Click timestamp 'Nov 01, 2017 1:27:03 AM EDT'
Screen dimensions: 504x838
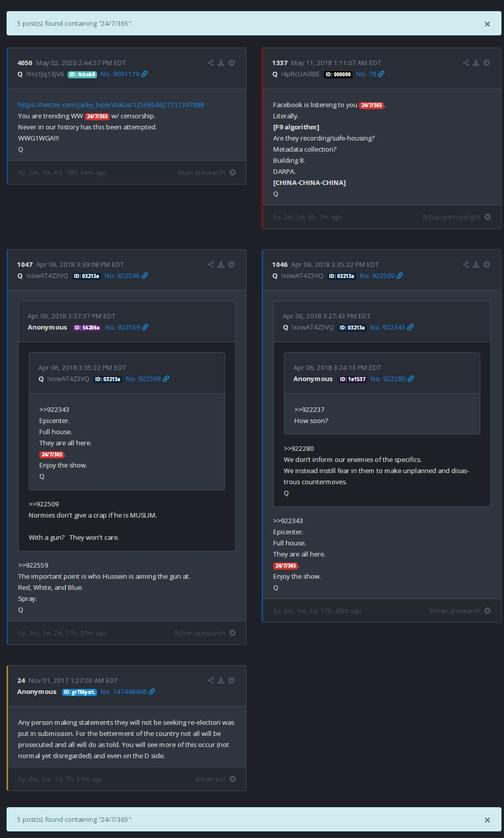(73, 680)
